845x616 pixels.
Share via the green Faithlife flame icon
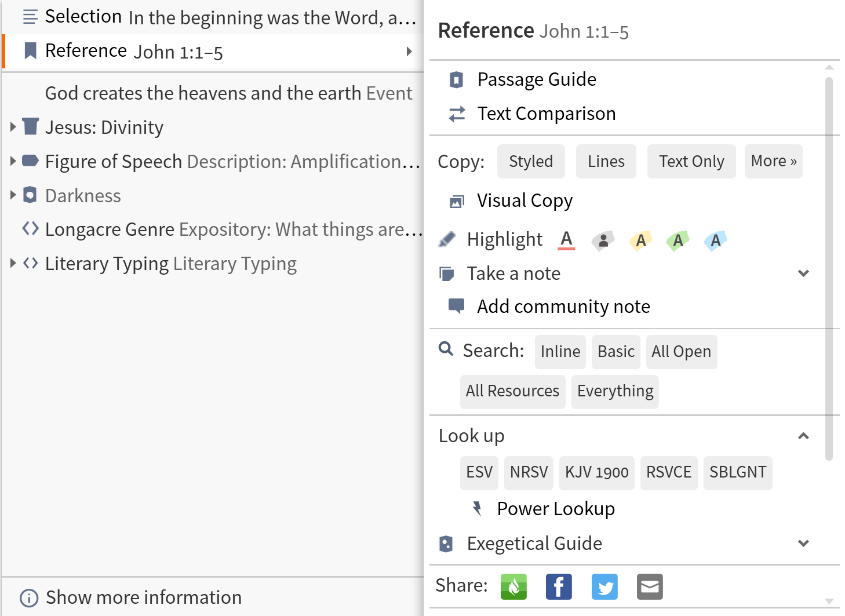click(513, 586)
